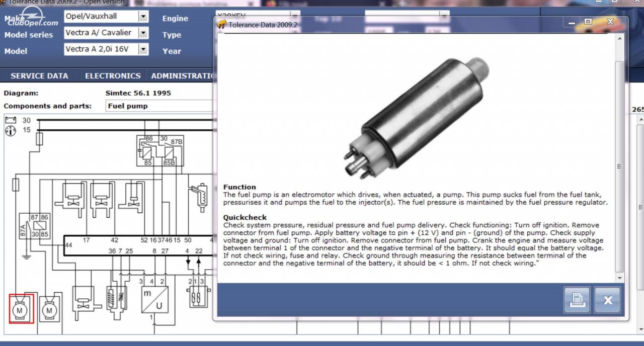Click the fuse symbol on the terminal 15 line
The image size is (644, 346).
coord(40,138)
